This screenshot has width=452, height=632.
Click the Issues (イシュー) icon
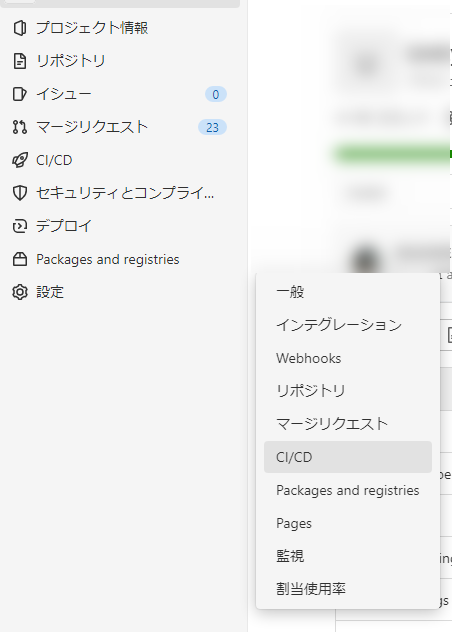coord(20,94)
